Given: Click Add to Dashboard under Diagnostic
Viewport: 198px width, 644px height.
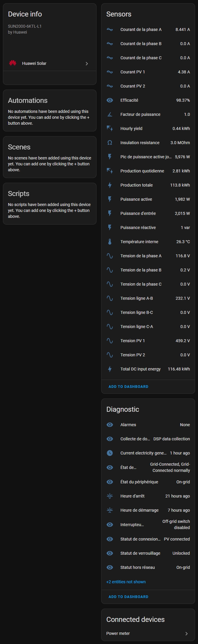Looking at the screenshot, I should pos(128,597).
